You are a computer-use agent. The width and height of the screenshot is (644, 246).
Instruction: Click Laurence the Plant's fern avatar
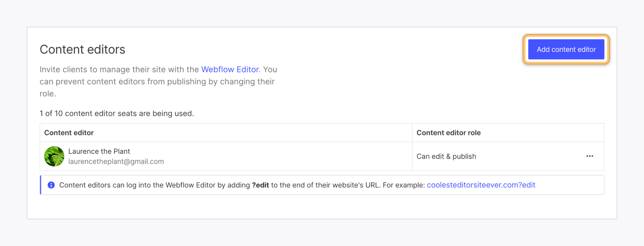pyautogui.click(x=54, y=156)
